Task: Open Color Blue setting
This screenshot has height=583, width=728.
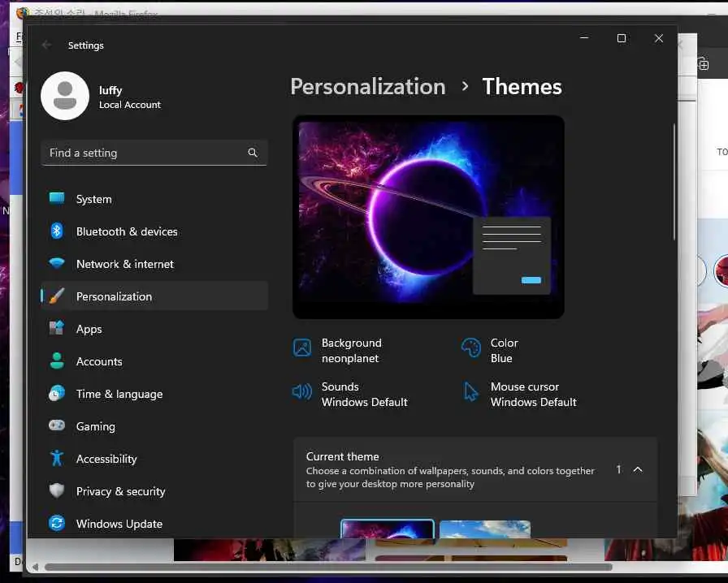Action: tap(490, 351)
